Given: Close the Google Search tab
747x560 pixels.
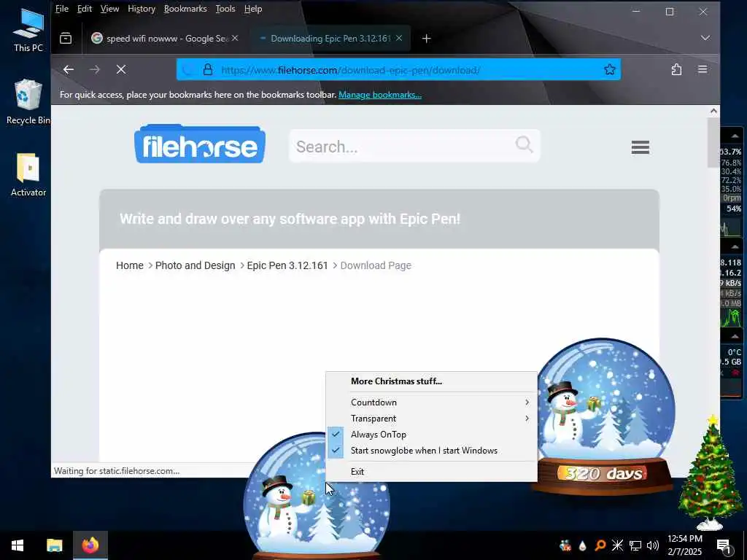Looking at the screenshot, I should pos(235,38).
